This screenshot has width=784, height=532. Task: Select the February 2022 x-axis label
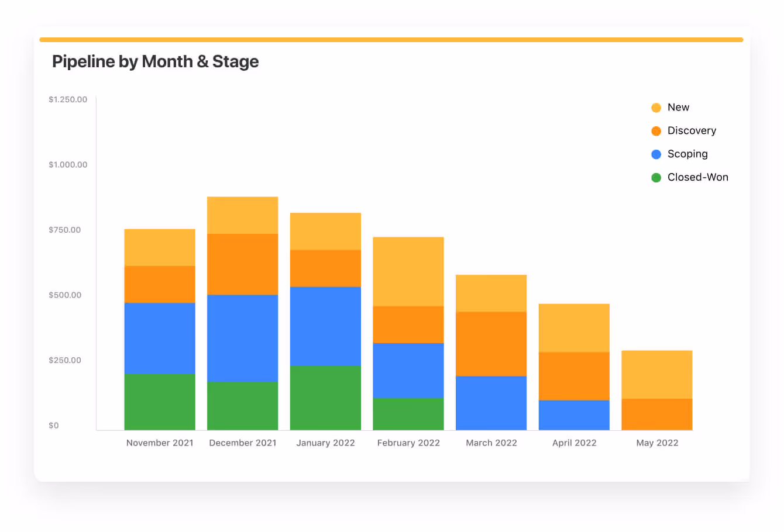coord(408,443)
